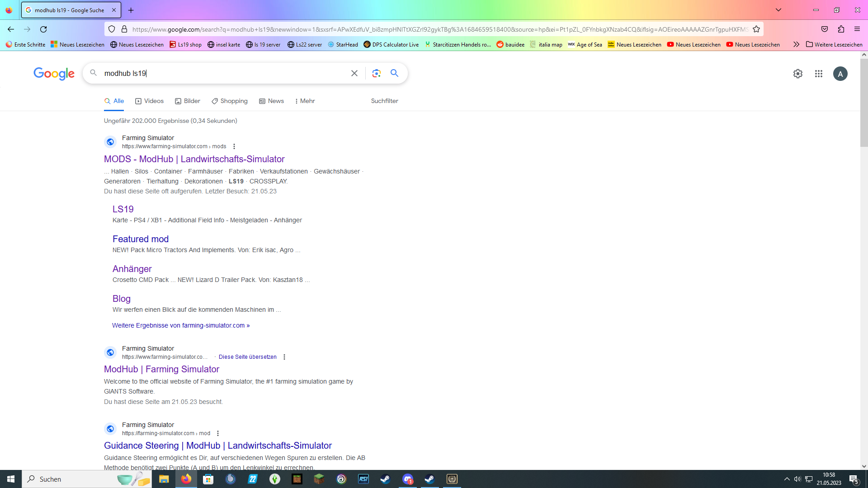Open Weitere Ergebnisse von farming-simulator.com link
The width and height of the screenshot is (868, 488).
click(x=181, y=325)
